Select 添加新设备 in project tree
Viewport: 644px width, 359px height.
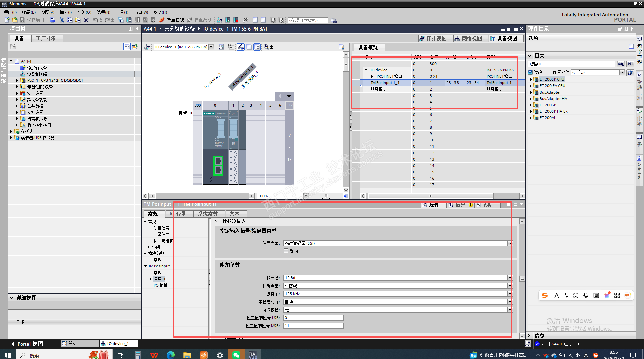pos(37,68)
